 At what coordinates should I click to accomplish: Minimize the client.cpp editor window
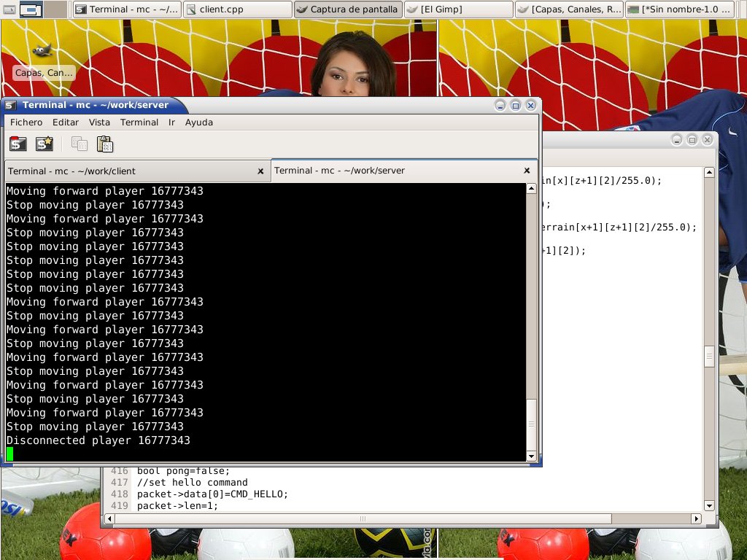(x=676, y=139)
